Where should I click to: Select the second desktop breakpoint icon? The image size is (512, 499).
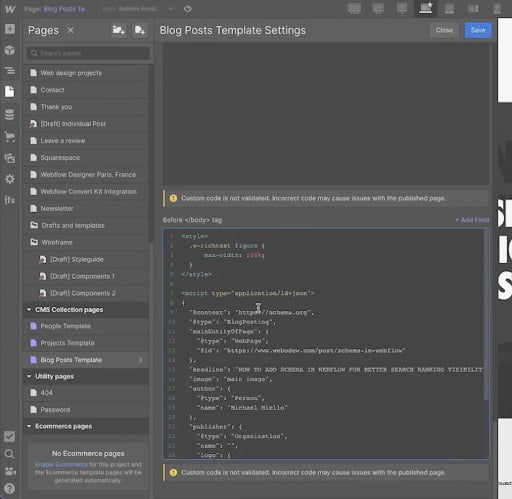[378, 8]
